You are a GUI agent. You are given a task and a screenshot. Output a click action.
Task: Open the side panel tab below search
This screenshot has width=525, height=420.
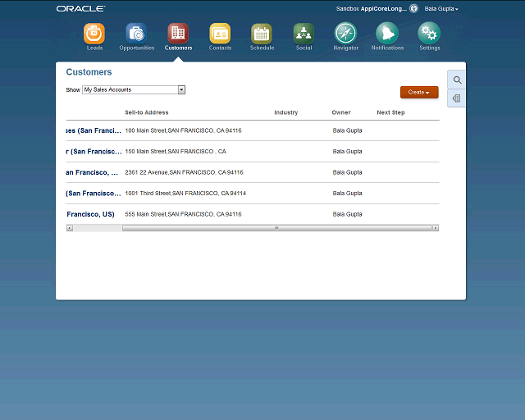coord(457,98)
